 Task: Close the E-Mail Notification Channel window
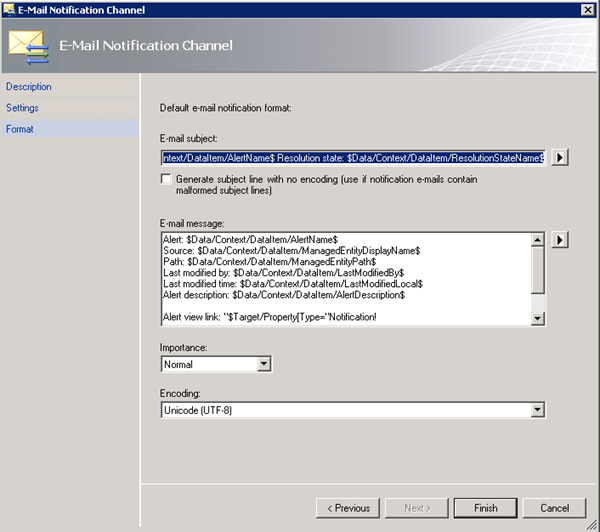587,10
